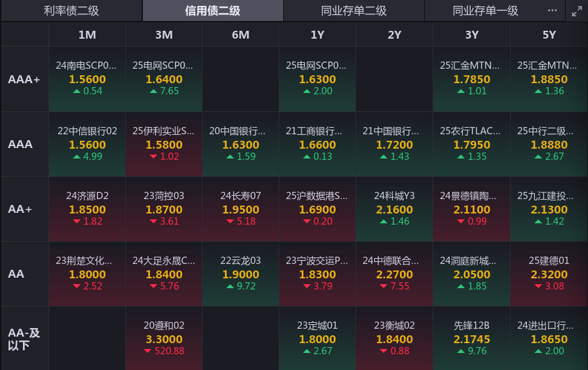Open bond 25中行二级... cell
Viewport: 588px width, 370px height.
tap(549, 144)
